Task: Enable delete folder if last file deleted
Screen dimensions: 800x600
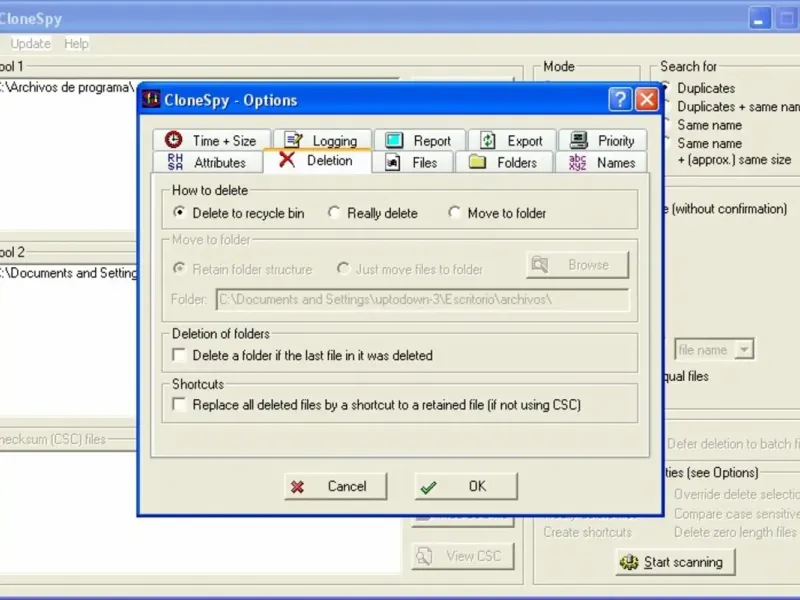Action: coord(303,355)
